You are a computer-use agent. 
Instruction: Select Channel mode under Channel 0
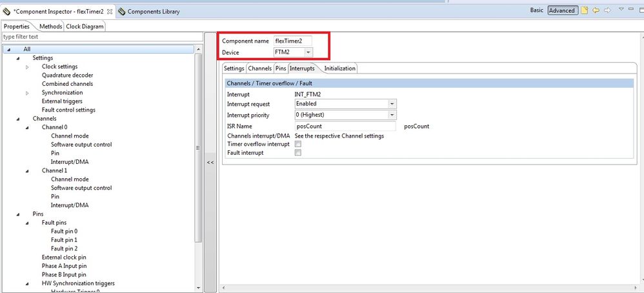(x=70, y=136)
